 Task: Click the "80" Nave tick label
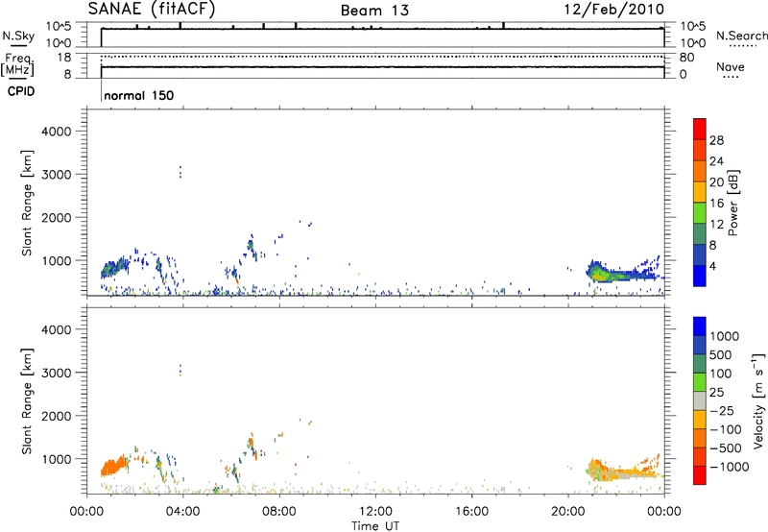(x=686, y=58)
